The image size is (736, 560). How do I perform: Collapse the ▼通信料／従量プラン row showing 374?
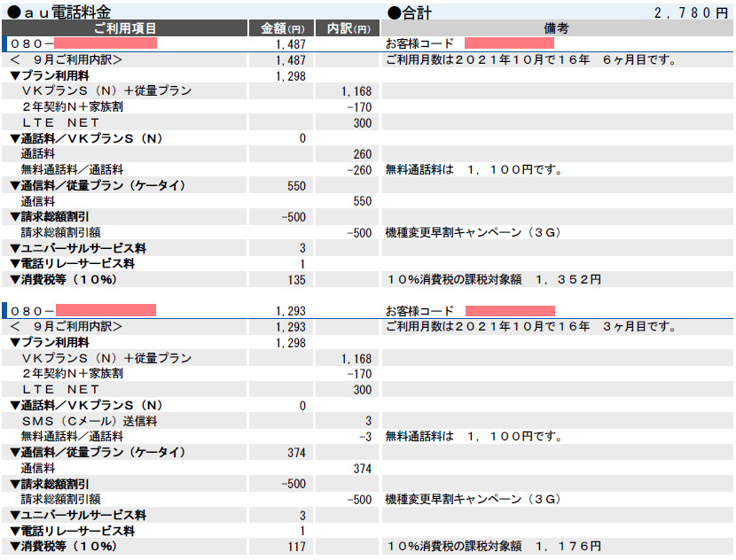pyautogui.click(x=98, y=453)
